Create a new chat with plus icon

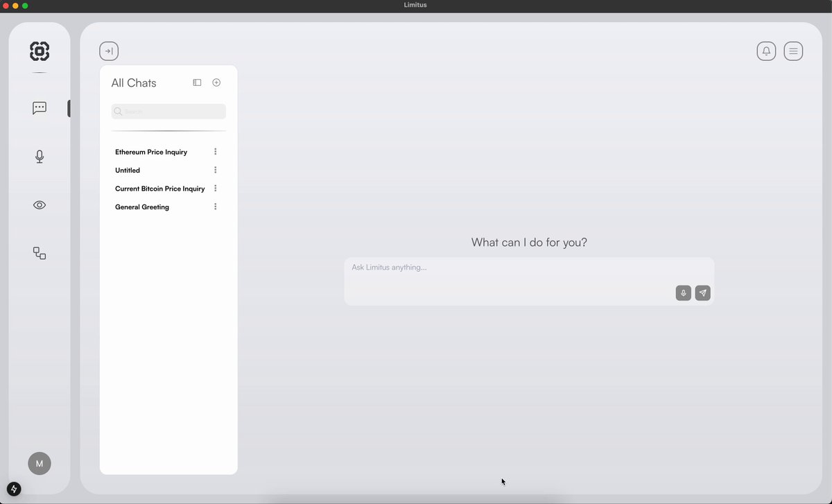coord(216,82)
